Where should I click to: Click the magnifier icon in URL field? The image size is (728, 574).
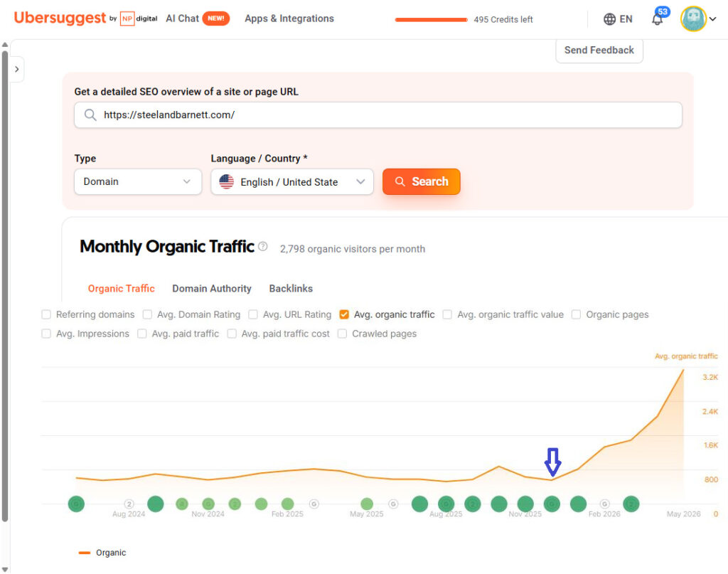tap(90, 115)
